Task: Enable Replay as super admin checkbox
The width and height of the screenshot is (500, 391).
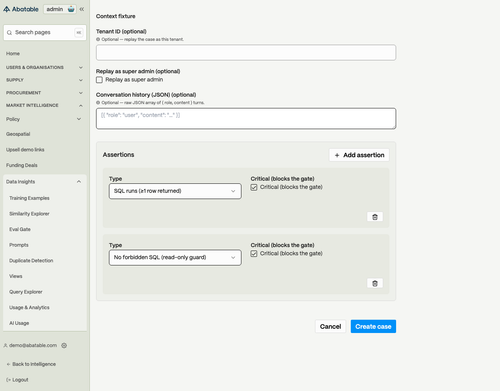Action: [x=99, y=80]
